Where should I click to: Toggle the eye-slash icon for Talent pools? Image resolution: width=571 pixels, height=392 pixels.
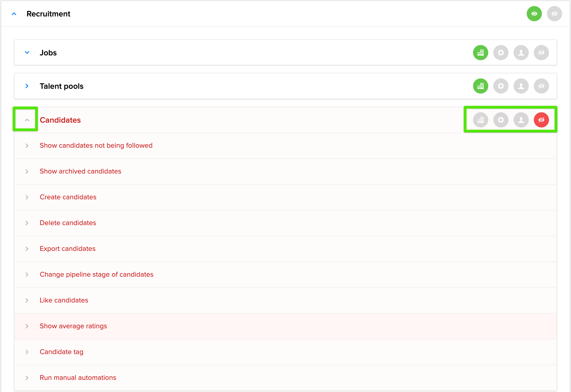pyautogui.click(x=541, y=86)
